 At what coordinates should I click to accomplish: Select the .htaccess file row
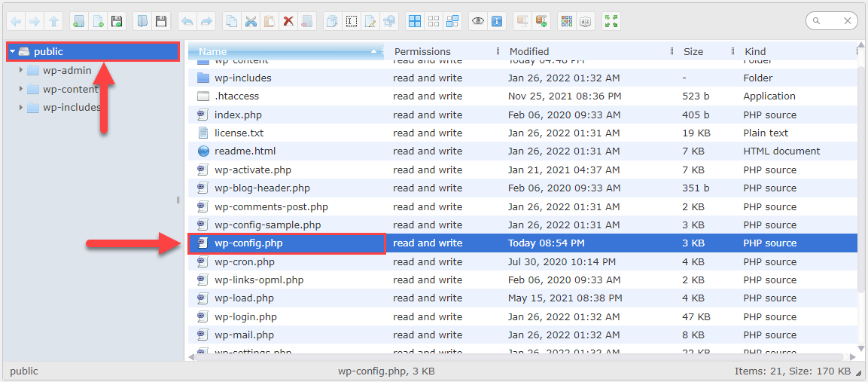pyautogui.click(x=522, y=96)
